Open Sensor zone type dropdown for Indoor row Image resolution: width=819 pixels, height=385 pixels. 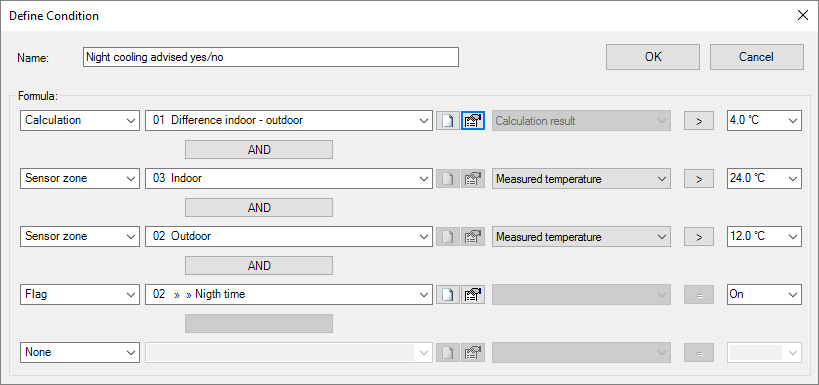click(x=80, y=178)
